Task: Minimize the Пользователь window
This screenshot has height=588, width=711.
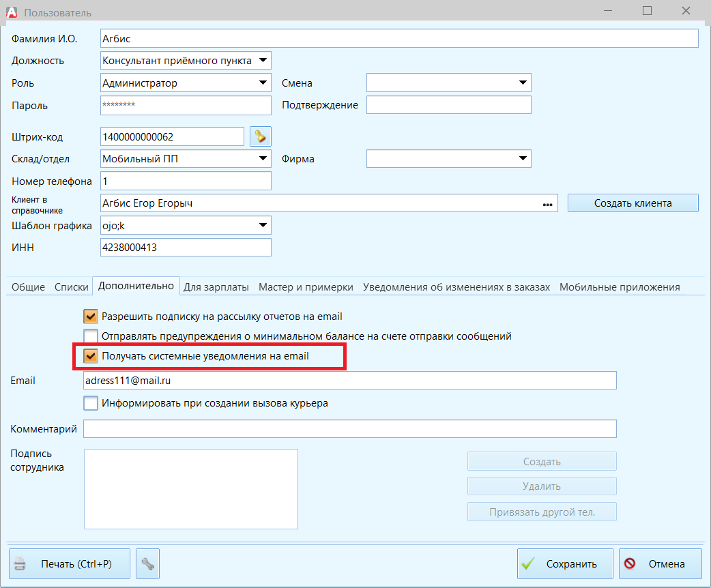Action: [x=608, y=10]
